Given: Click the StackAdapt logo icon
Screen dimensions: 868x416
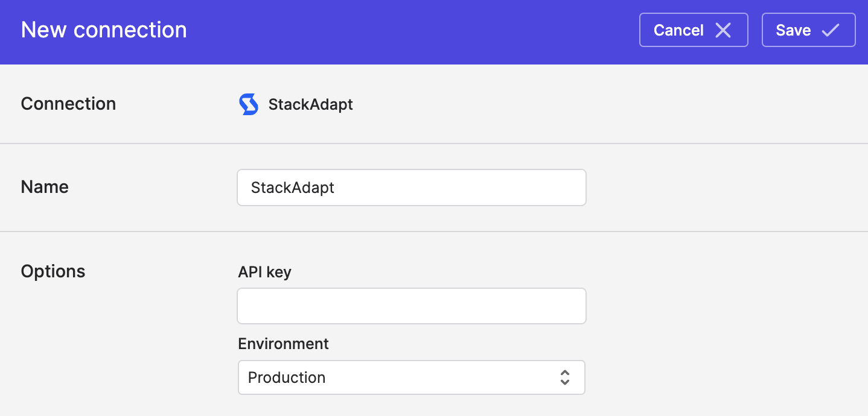Looking at the screenshot, I should click(x=249, y=104).
